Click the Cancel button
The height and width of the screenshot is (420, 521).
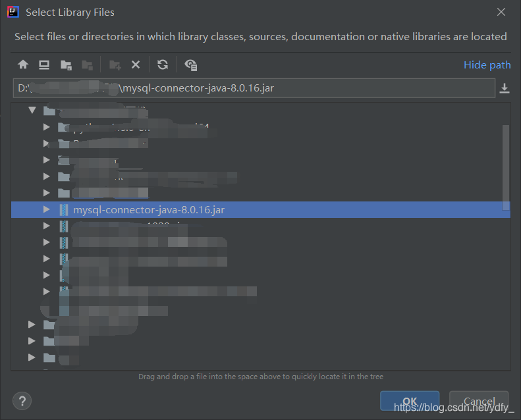pos(479,401)
